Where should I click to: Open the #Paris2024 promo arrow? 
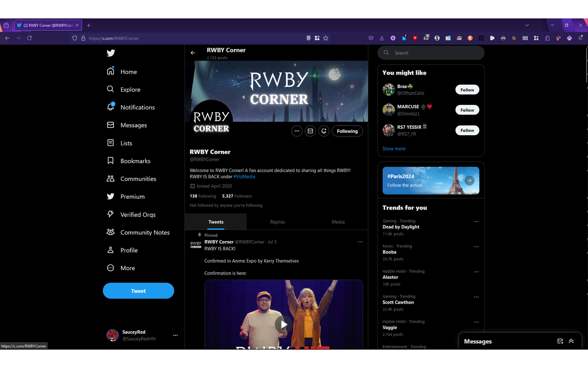pyautogui.click(x=469, y=181)
